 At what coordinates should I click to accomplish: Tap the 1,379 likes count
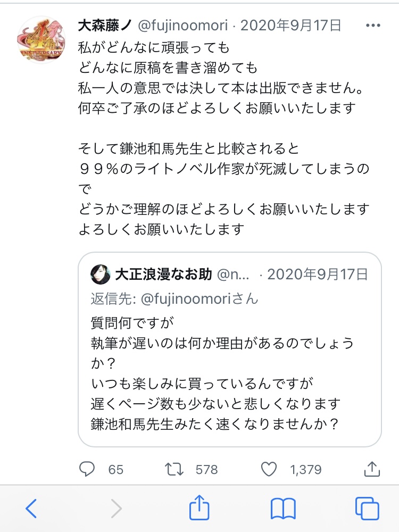click(x=305, y=469)
